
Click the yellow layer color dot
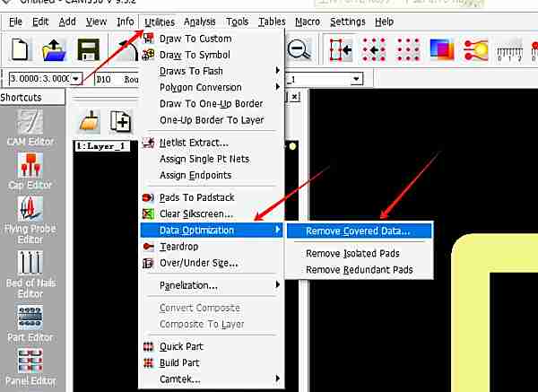point(292,146)
